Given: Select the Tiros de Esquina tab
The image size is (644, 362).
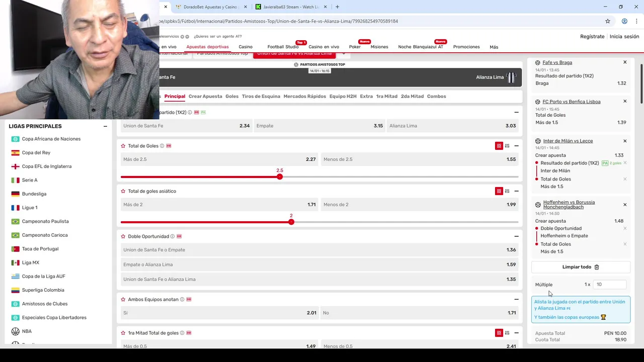Looking at the screenshot, I should [x=261, y=96].
